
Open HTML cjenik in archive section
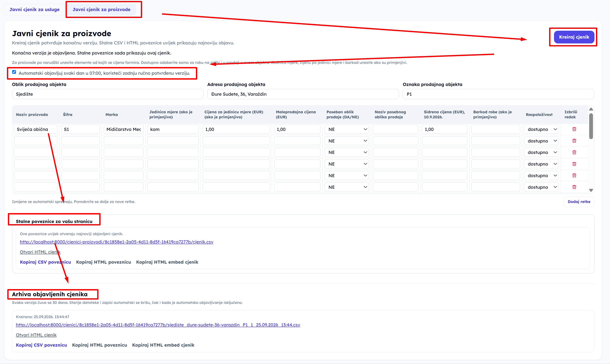(36, 335)
